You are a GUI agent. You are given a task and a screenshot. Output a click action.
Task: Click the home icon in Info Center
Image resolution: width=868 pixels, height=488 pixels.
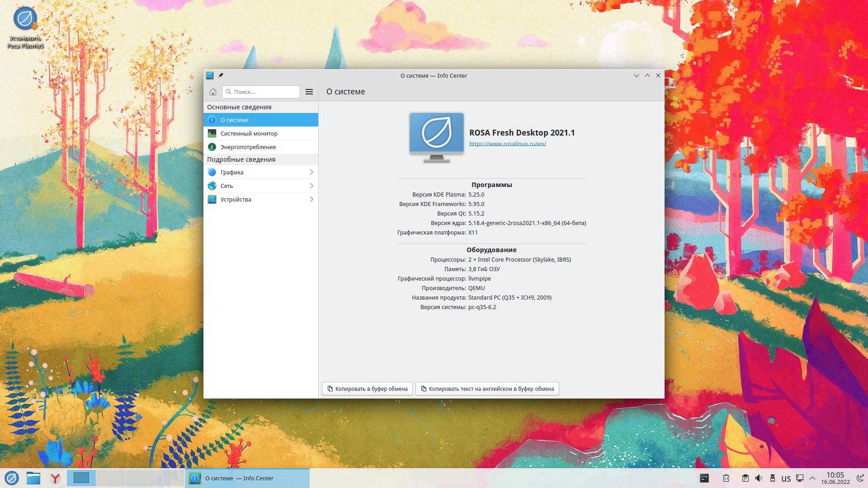[x=213, y=92]
